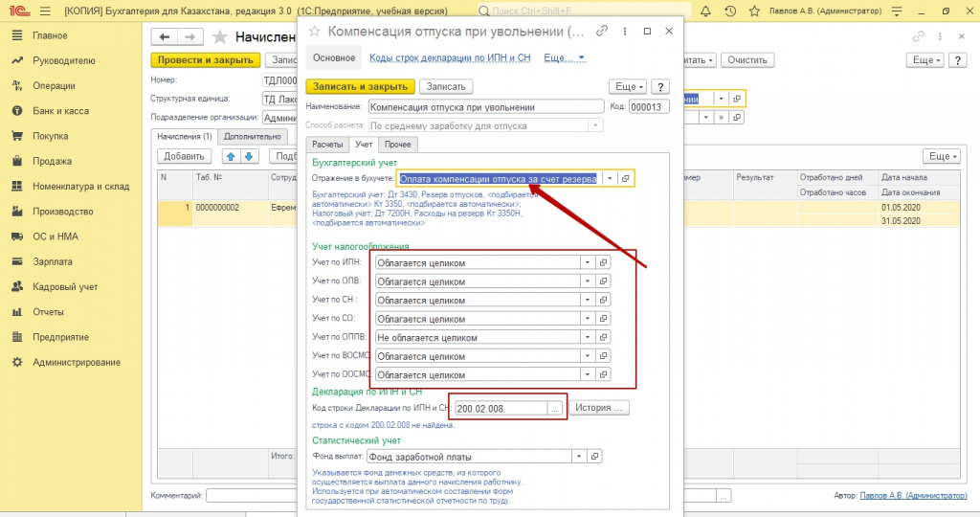Click Очистить button in document

(x=747, y=60)
